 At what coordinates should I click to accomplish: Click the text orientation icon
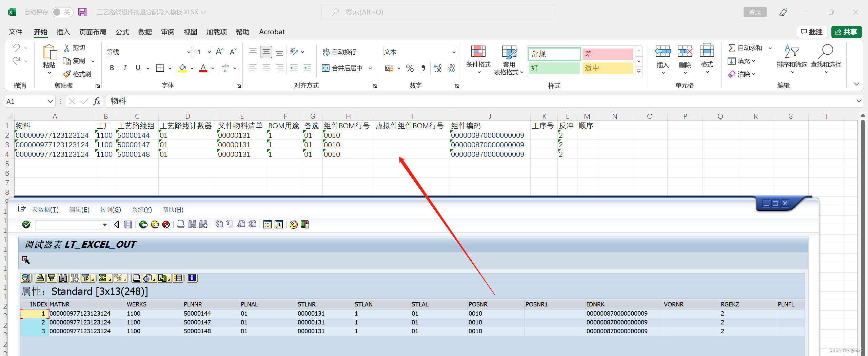pos(294,52)
